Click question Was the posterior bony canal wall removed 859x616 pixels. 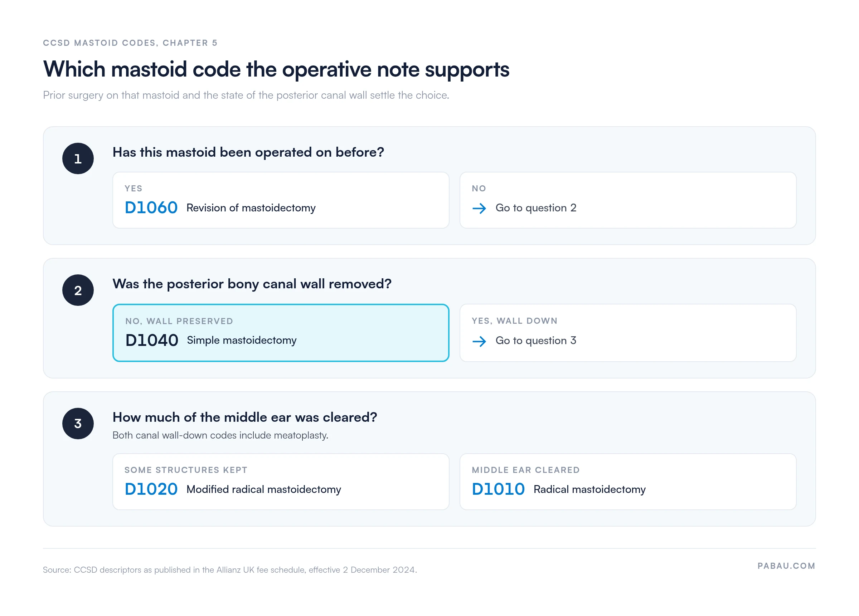(x=252, y=284)
